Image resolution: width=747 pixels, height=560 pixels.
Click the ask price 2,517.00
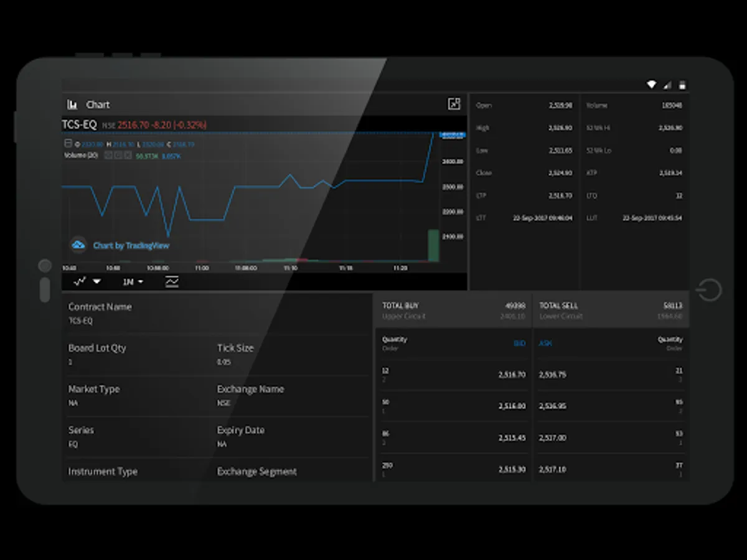click(553, 438)
